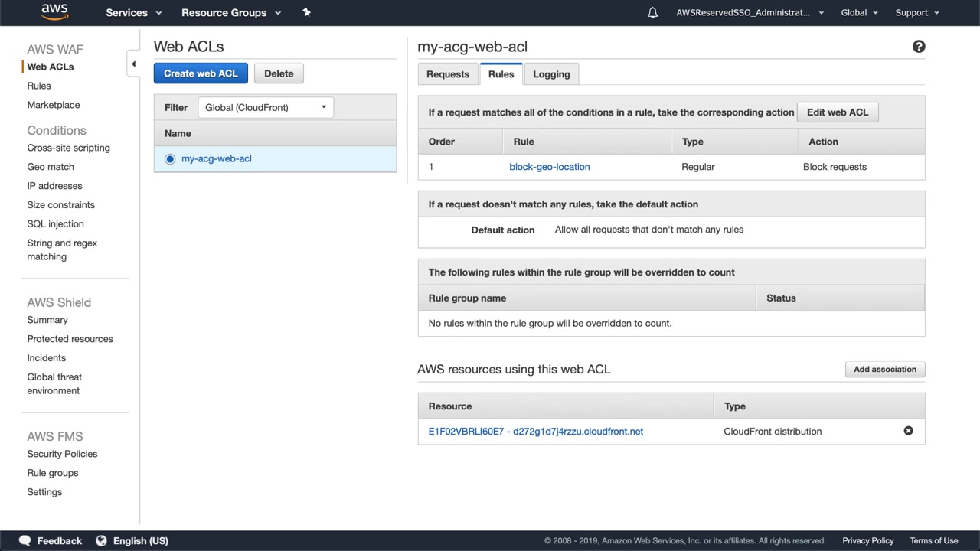Click the Add association button

[x=885, y=370]
